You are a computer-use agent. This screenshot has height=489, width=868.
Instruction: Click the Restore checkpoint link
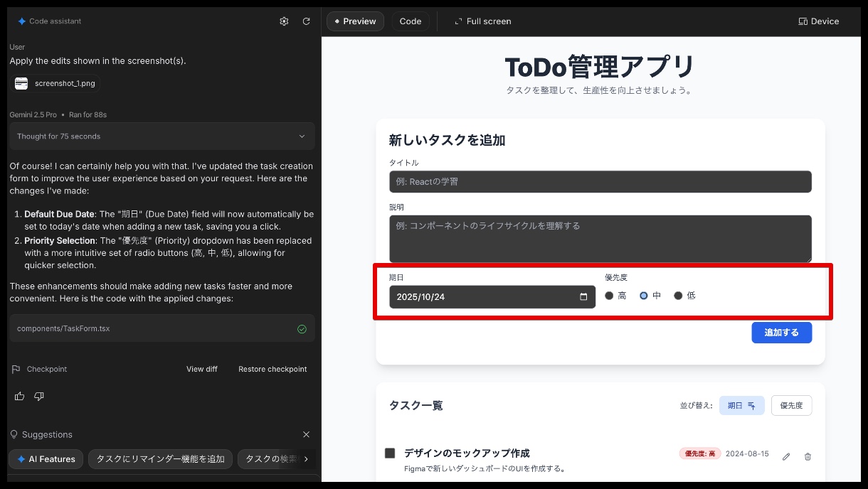tap(272, 369)
